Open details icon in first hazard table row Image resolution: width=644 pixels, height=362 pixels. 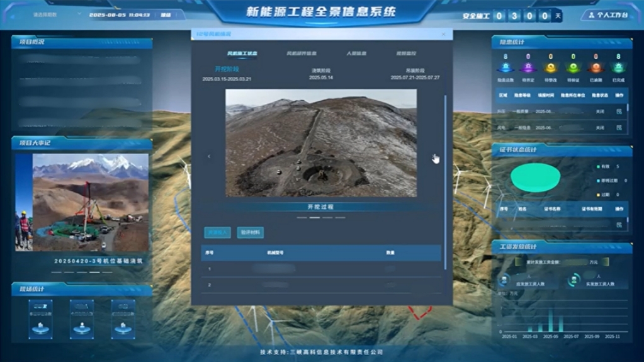618,111
